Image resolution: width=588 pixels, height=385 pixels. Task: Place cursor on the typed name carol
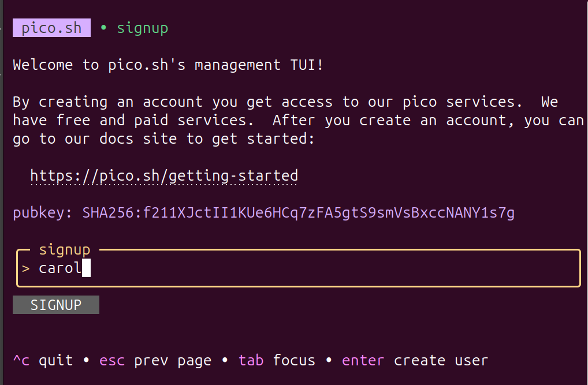59,268
